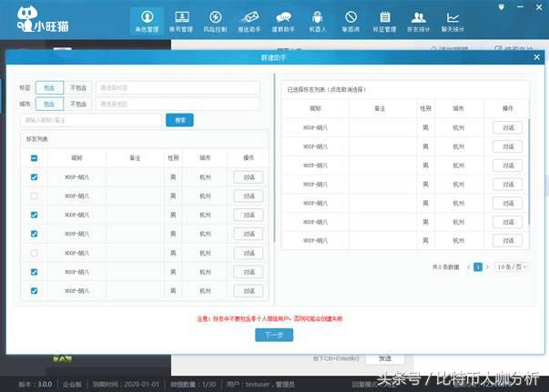
Task: Click 对话 in the last 好友列表 row
Action: click(x=249, y=291)
